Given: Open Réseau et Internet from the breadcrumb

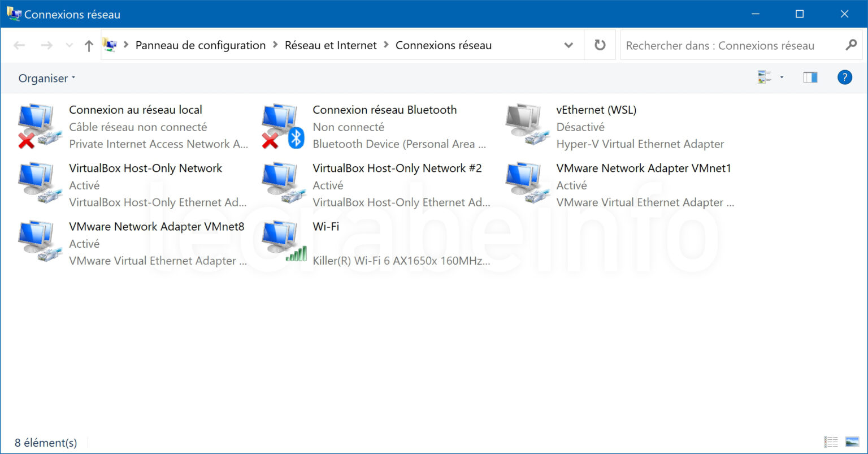Looking at the screenshot, I should pos(331,45).
